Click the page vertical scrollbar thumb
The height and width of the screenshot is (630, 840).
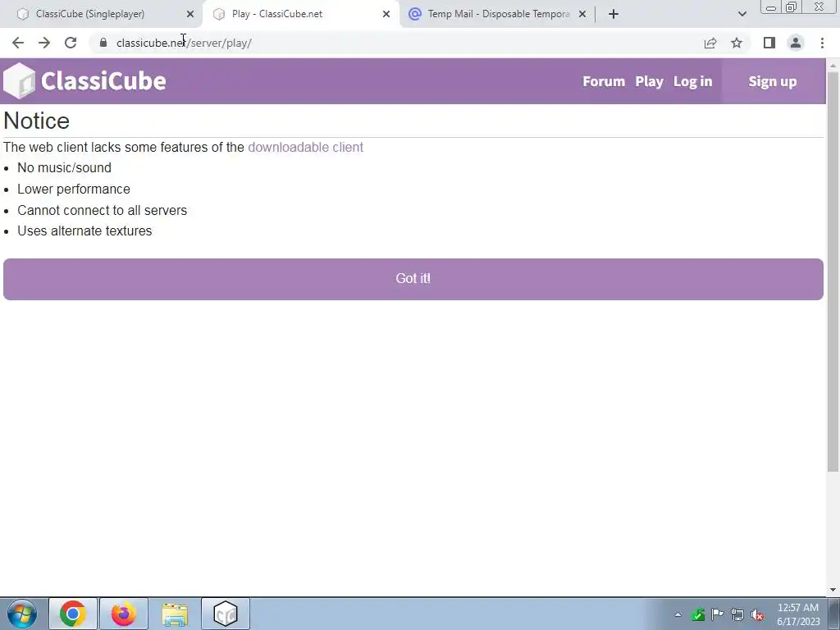point(833,271)
